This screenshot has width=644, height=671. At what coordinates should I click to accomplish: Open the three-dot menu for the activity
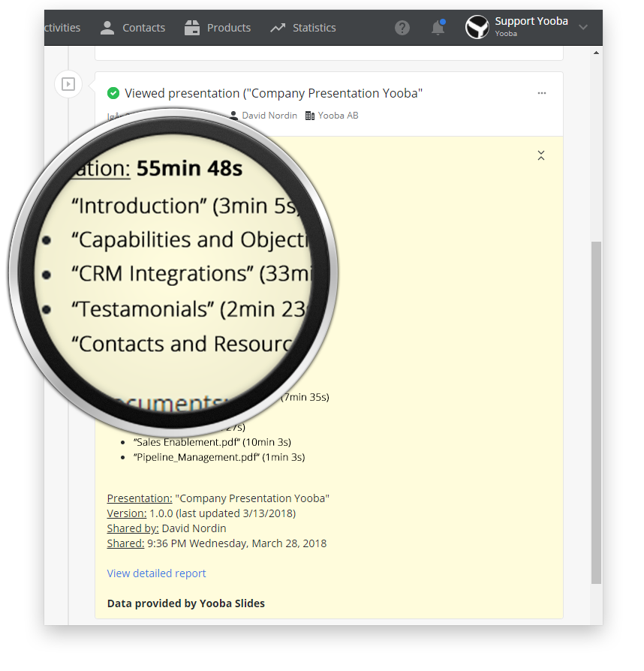[542, 93]
